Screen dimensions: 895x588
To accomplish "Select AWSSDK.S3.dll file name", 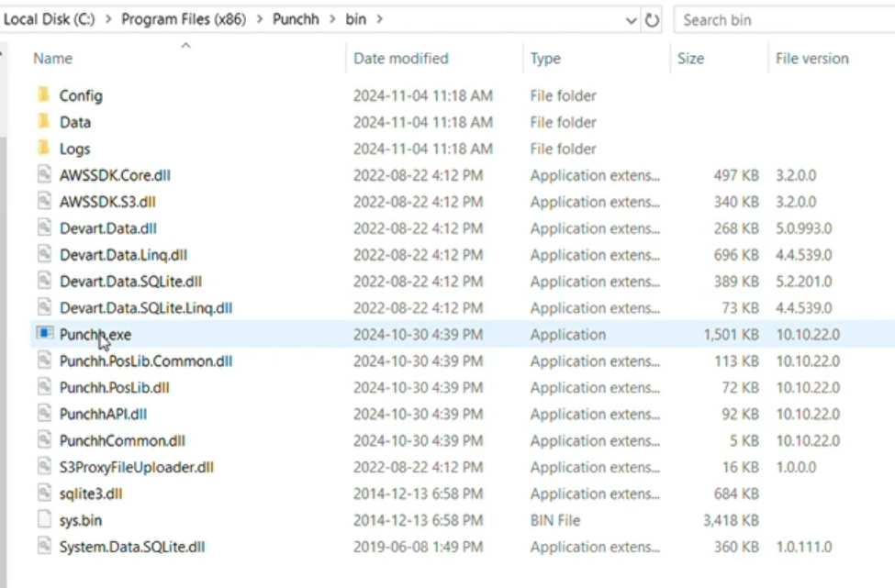I will pyautogui.click(x=107, y=202).
